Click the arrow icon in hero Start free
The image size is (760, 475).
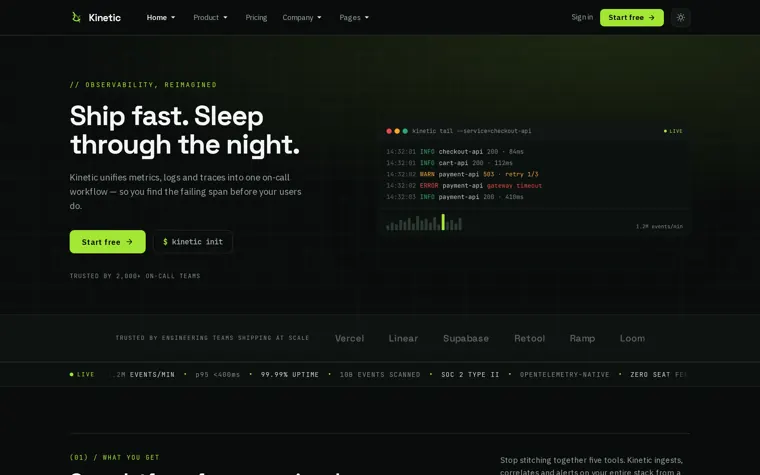129,241
